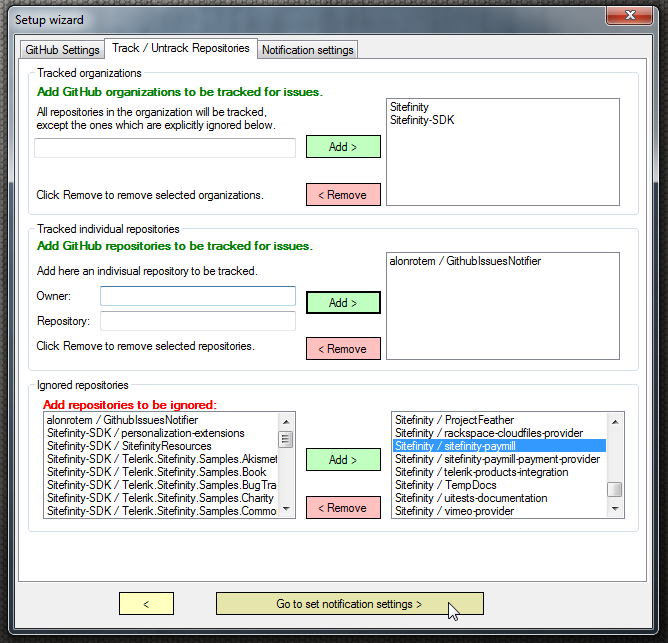Image resolution: width=668 pixels, height=643 pixels.
Task: Click up arrow of ignored repositories scrollbar
Action: click(x=615, y=422)
